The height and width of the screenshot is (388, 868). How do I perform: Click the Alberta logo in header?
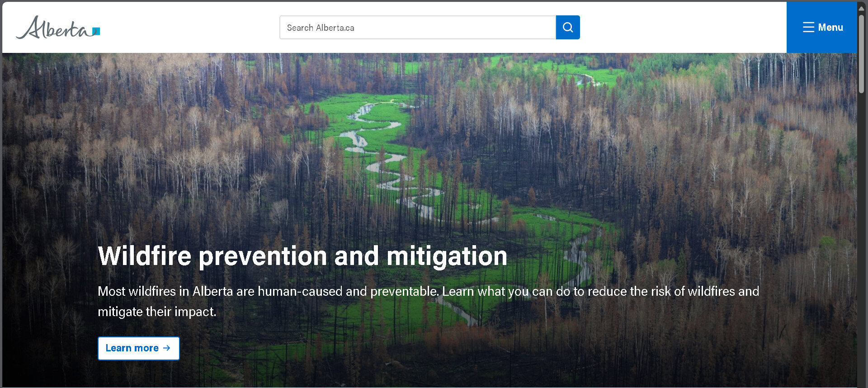[x=57, y=28]
